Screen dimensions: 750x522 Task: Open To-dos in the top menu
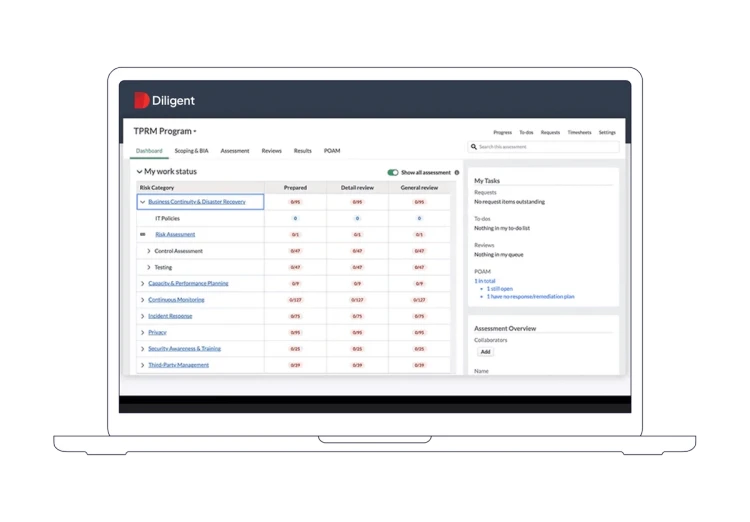point(526,133)
